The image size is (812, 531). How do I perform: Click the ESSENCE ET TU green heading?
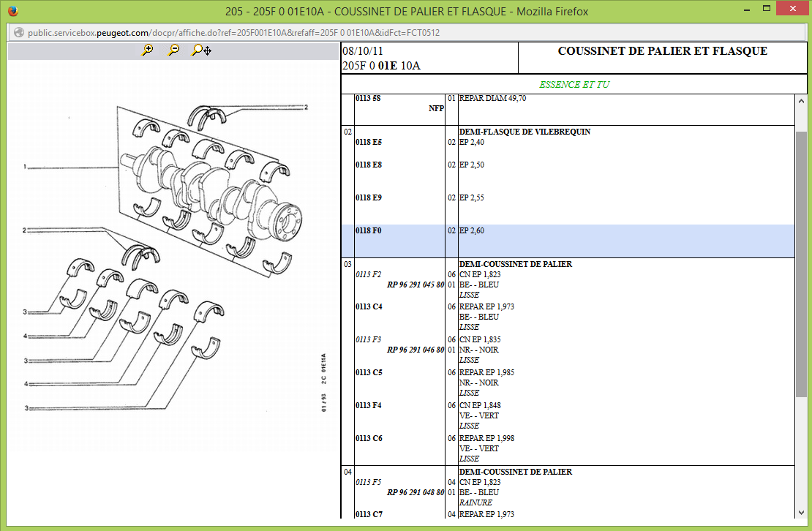(x=574, y=85)
